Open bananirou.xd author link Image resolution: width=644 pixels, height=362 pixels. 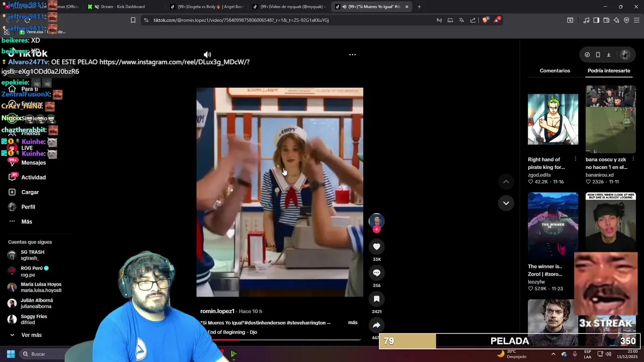[x=600, y=175]
